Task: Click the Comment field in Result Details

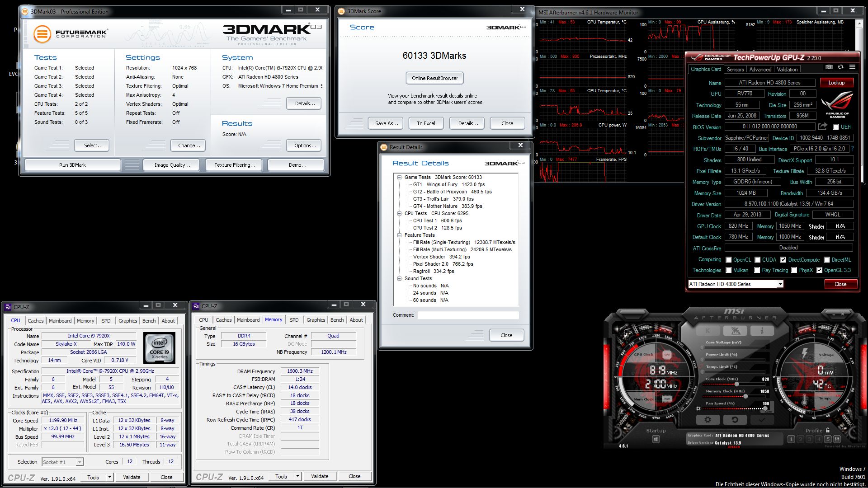Action: [x=468, y=315]
